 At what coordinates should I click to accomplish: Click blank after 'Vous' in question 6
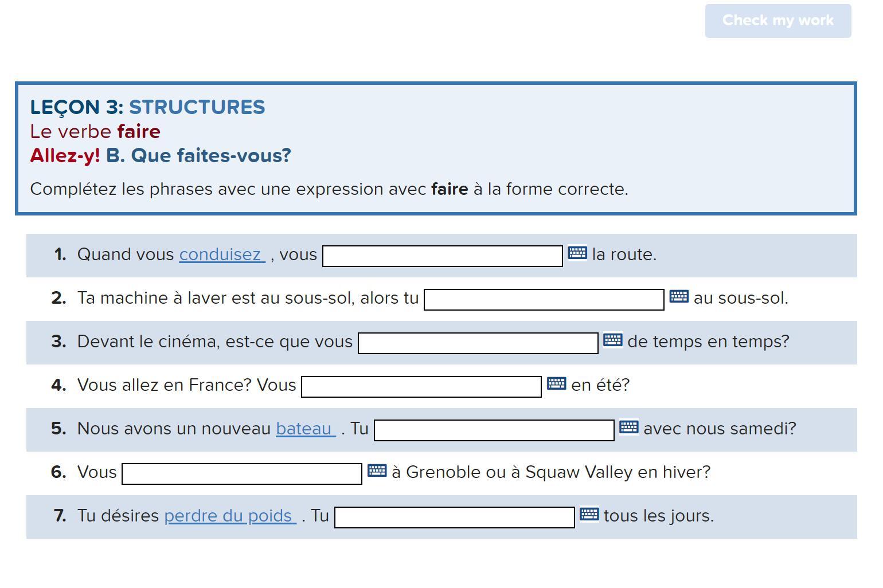tap(241, 474)
